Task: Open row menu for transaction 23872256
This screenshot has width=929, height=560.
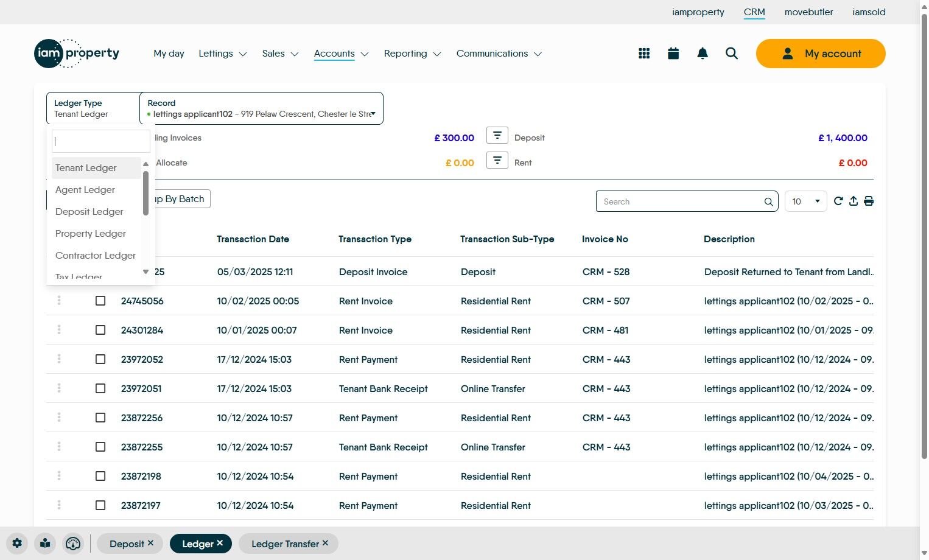Action: (x=59, y=418)
